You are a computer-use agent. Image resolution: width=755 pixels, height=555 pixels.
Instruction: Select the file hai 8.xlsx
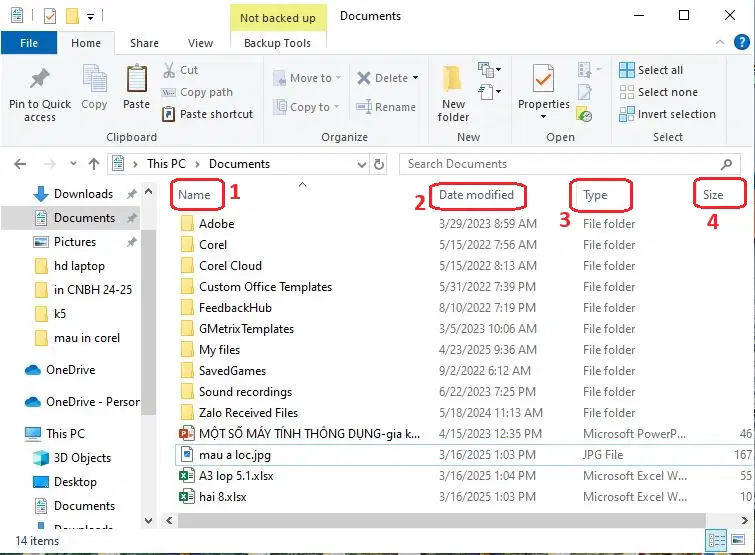(212, 497)
